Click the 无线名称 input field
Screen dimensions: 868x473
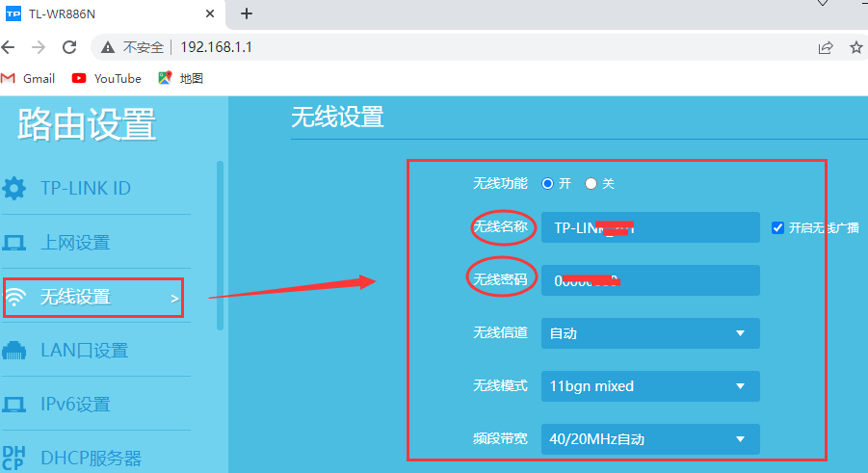click(650, 227)
